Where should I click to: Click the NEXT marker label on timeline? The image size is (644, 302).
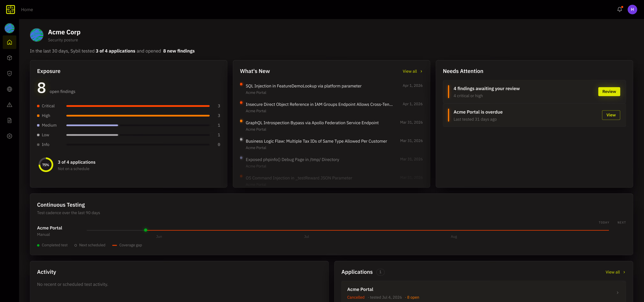622,223
